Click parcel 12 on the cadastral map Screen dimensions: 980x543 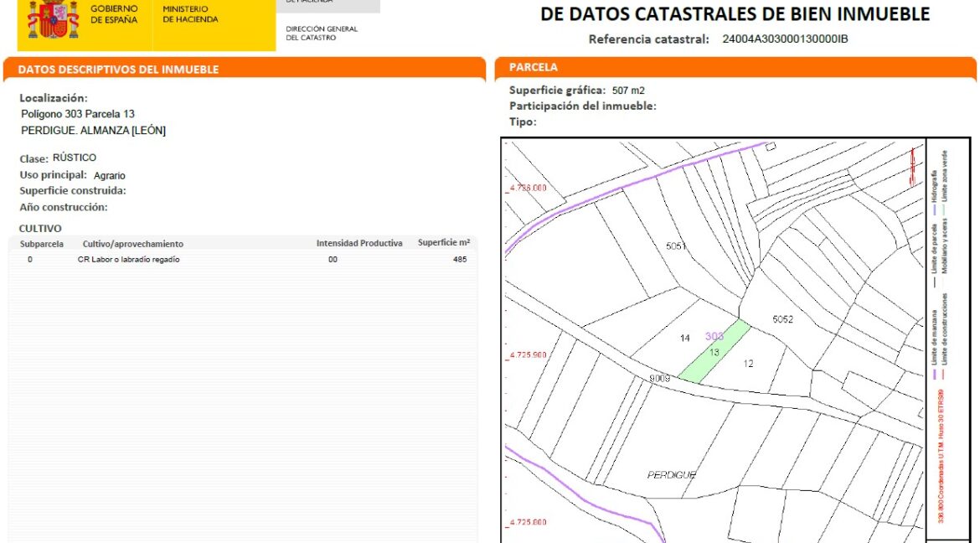click(749, 364)
